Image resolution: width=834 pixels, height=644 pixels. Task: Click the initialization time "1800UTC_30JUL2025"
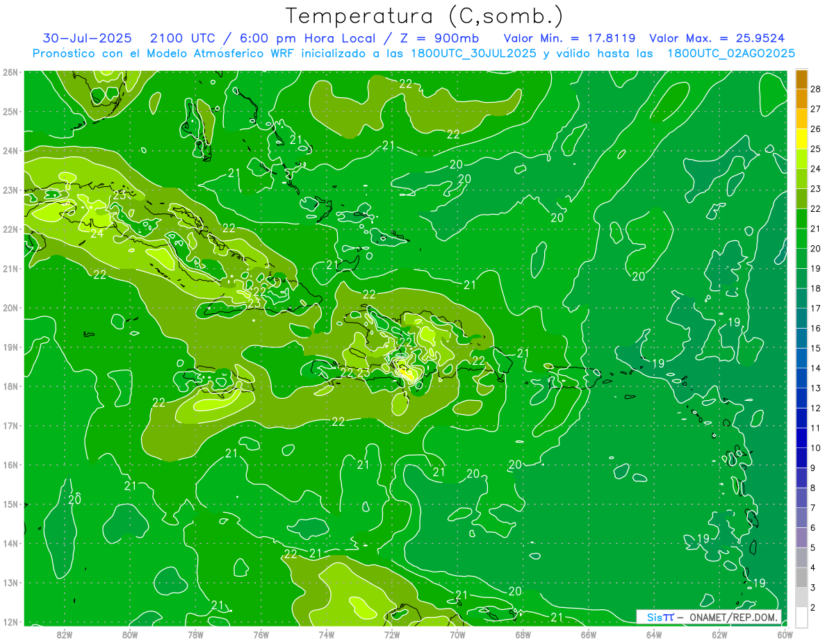tap(473, 53)
